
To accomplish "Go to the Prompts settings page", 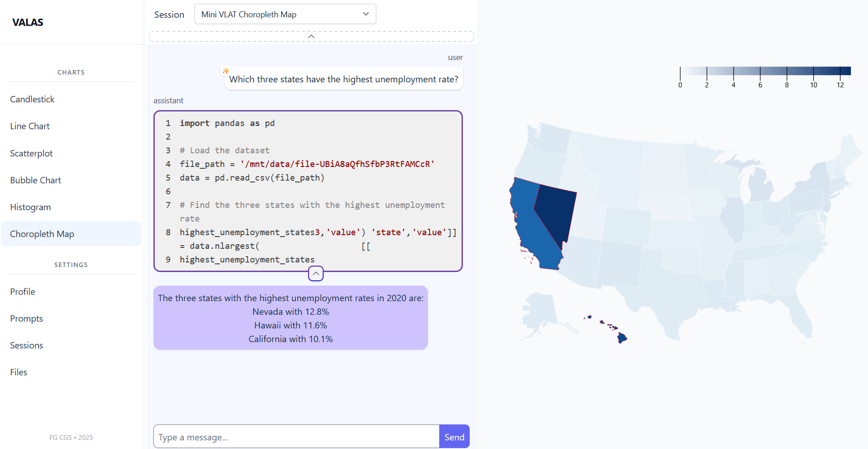I will [x=26, y=318].
